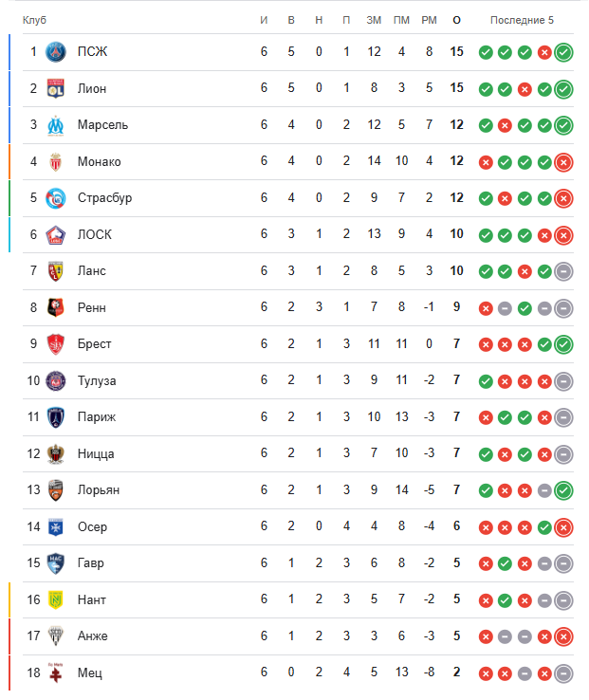Click the Lyon club crest
This screenshot has width=589, height=700.
56,88
